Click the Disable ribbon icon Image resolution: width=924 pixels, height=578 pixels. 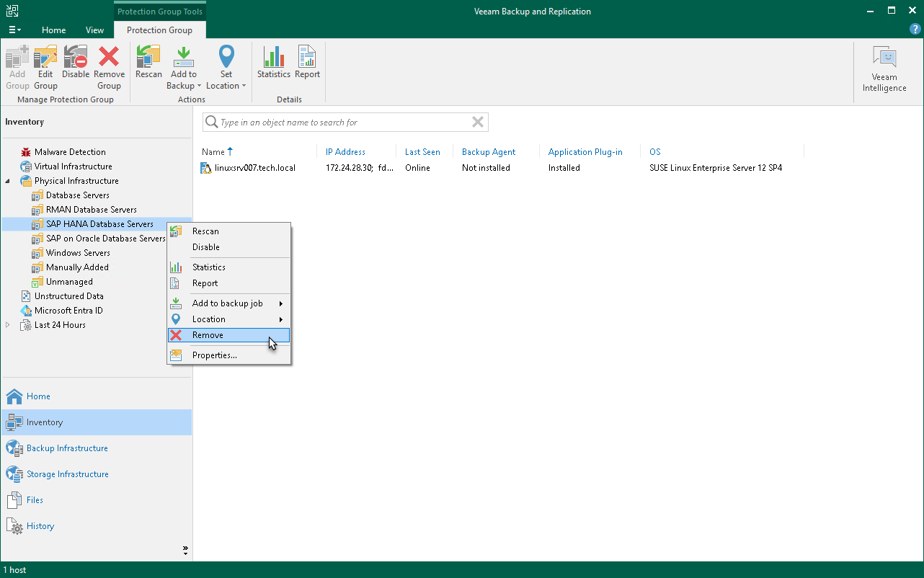76,62
